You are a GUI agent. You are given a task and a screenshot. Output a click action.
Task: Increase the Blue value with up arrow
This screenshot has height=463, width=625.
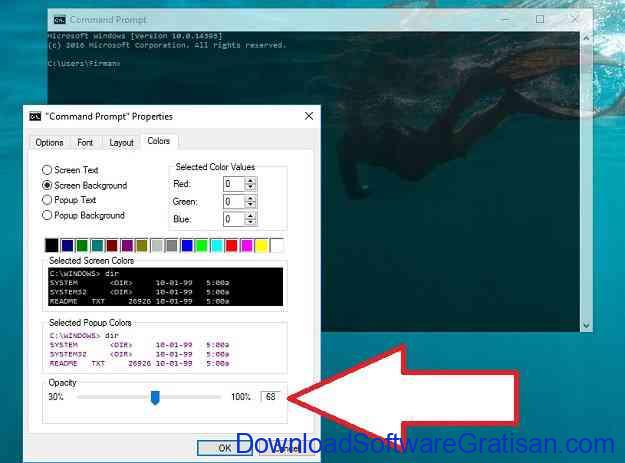point(250,215)
